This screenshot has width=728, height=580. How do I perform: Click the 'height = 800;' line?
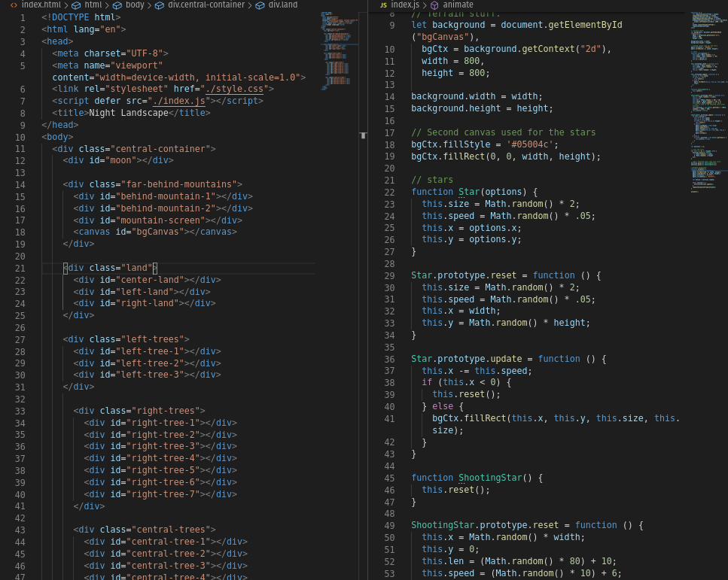pyautogui.click(x=456, y=73)
